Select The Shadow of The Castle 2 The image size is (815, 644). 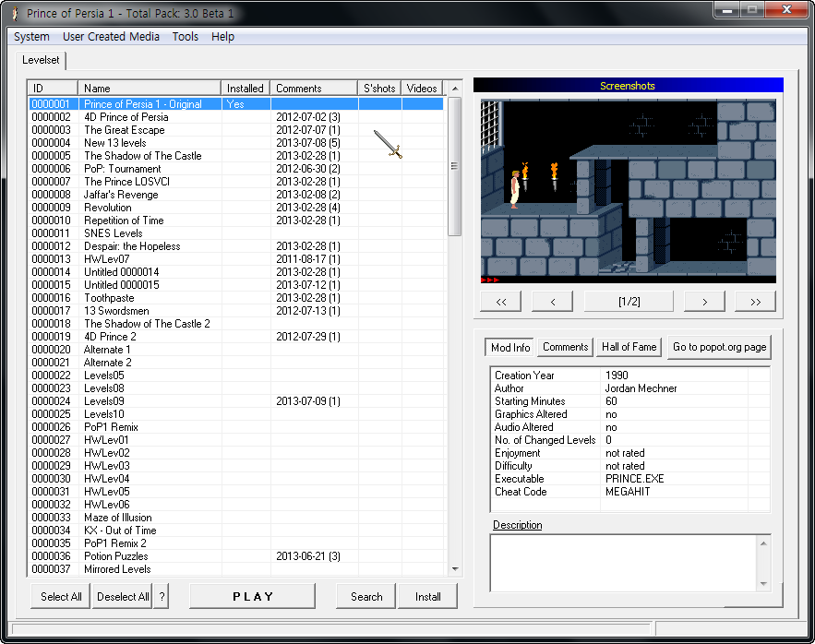coord(236,324)
